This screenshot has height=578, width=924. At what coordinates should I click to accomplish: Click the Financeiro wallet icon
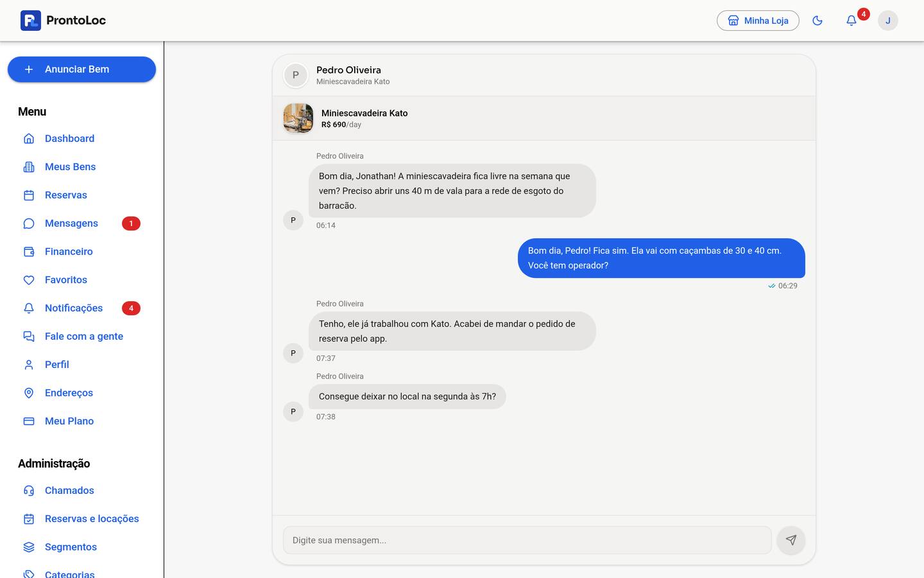click(29, 252)
